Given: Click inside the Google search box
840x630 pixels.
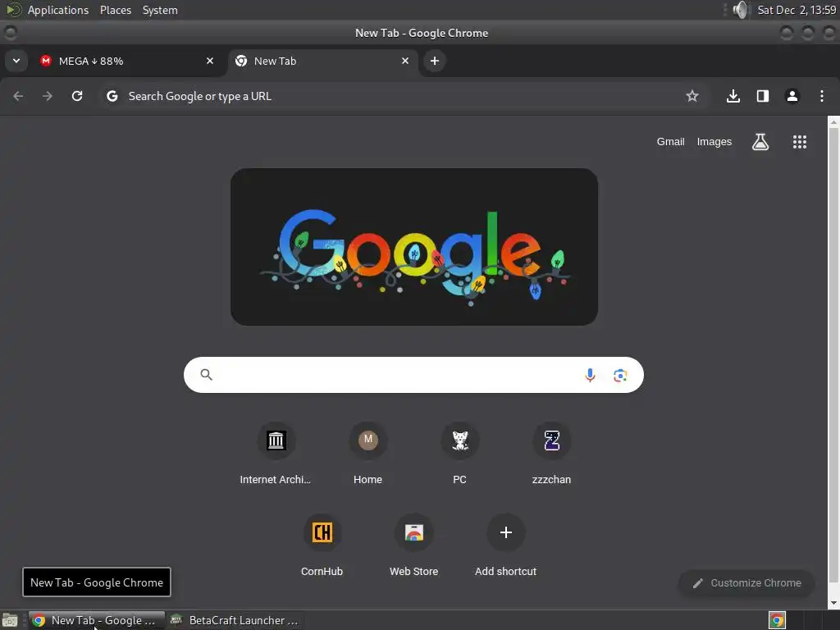Looking at the screenshot, I should coord(413,375).
